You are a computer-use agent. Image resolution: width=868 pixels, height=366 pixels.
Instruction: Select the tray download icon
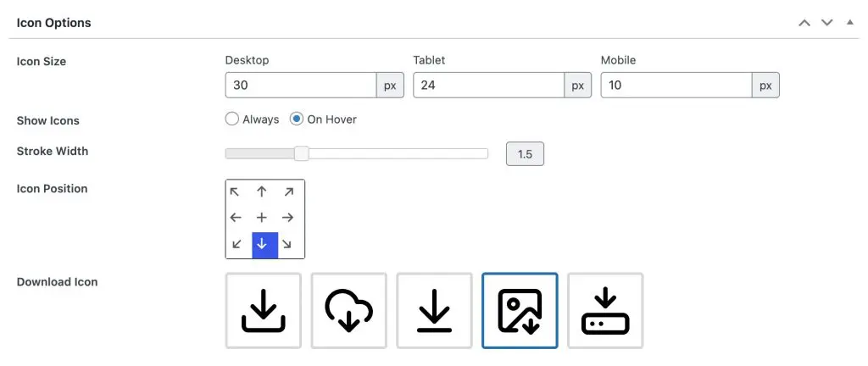(x=263, y=310)
